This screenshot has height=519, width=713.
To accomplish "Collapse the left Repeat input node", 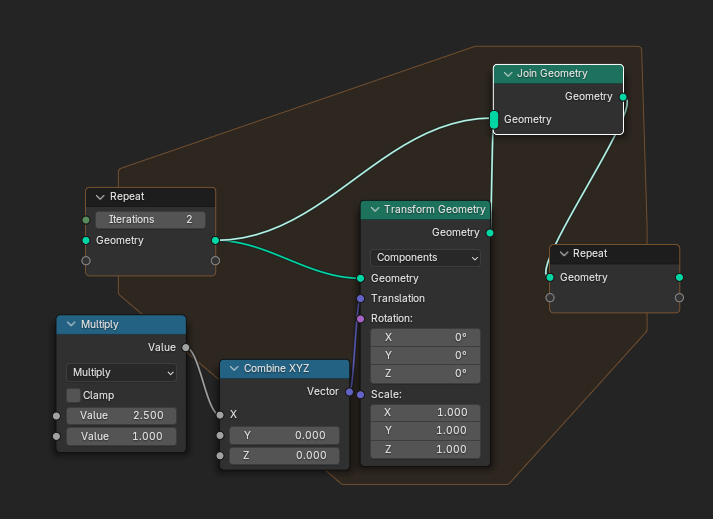I will point(100,197).
